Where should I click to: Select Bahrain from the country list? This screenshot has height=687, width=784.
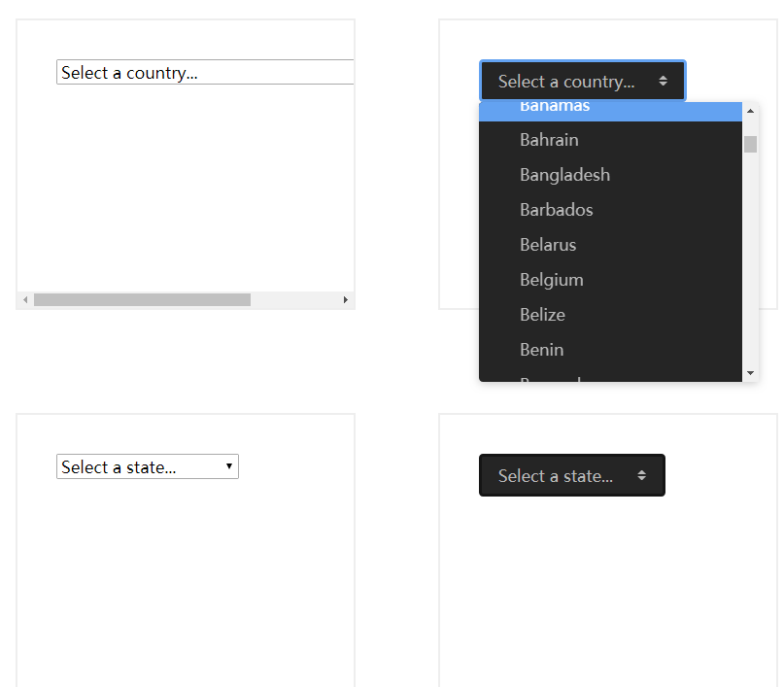click(610, 140)
